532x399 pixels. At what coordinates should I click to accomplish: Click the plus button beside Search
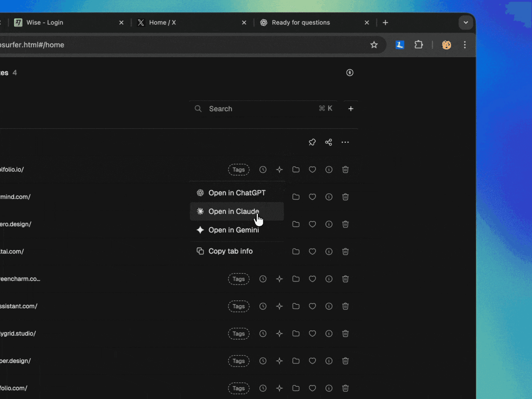point(351,109)
